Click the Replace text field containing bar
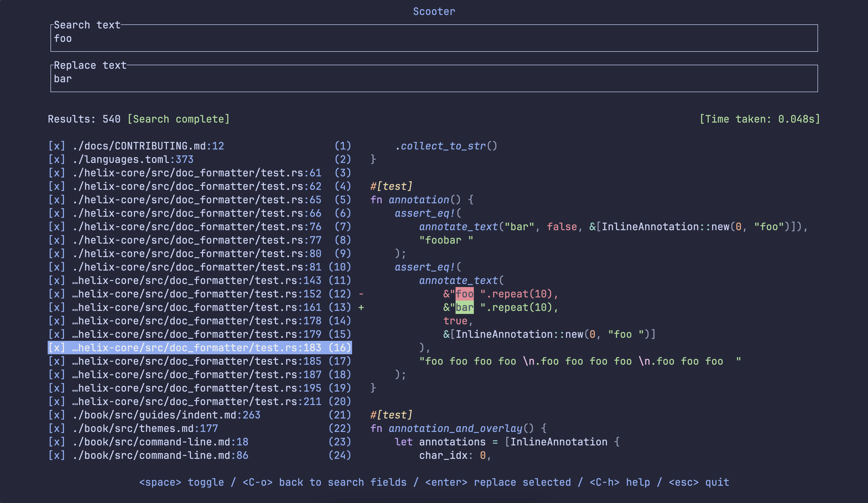 tap(434, 79)
